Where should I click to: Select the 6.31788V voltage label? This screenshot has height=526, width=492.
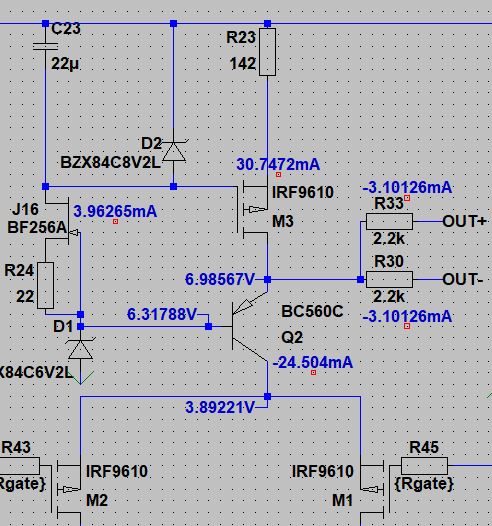tap(162, 314)
